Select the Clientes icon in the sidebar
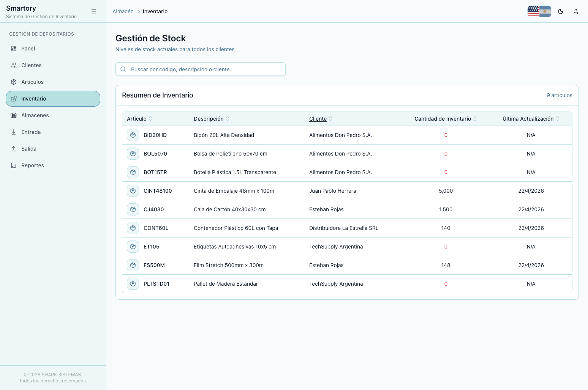 (x=14, y=65)
